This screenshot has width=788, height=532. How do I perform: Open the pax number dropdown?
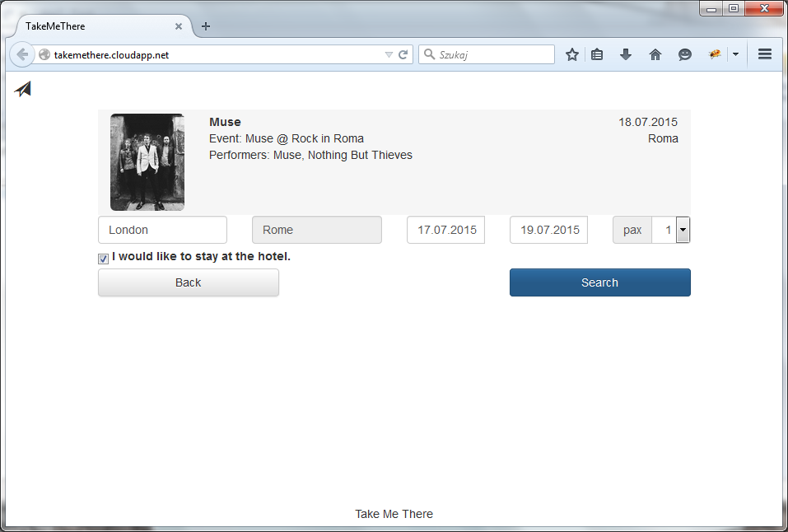pyautogui.click(x=683, y=230)
